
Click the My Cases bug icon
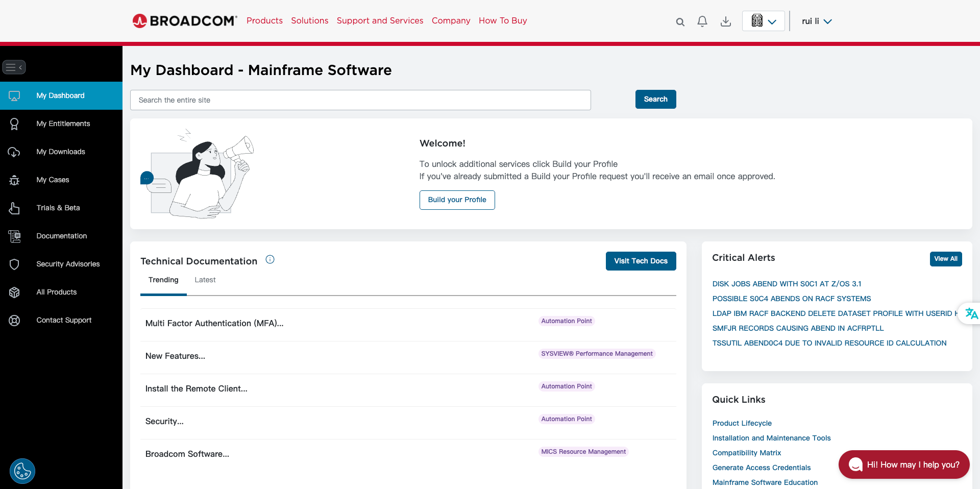(x=14, y=180)
